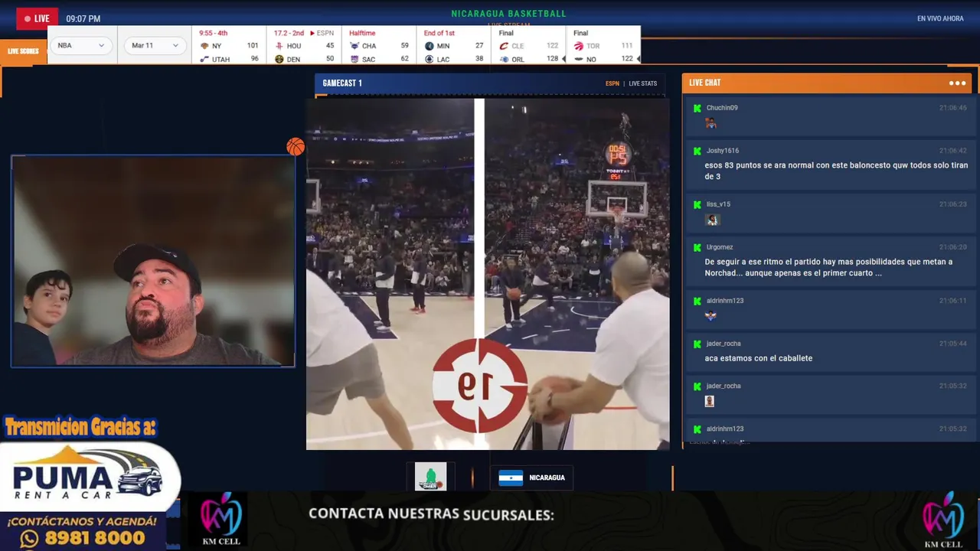This screenshot has height=551, width=980.
Task: Click Kick icon beside Urgomez
Action: pyautogui.click(x=697, y=247)
